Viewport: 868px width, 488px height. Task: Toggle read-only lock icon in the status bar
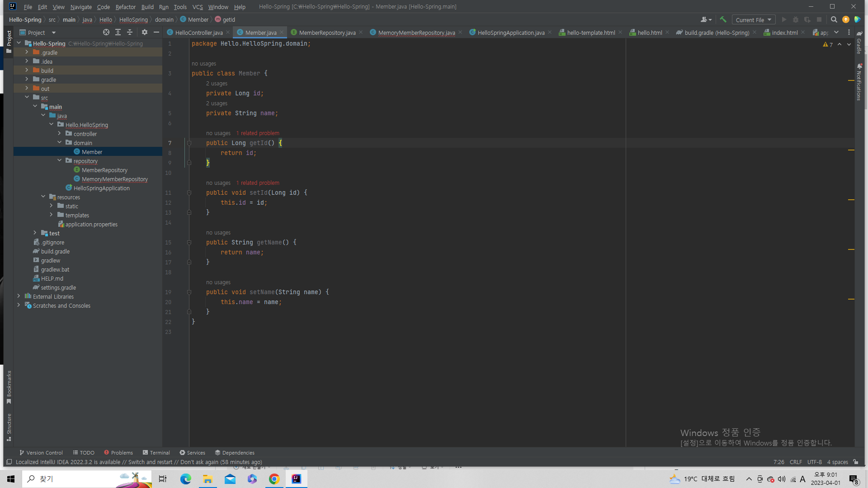856,462
